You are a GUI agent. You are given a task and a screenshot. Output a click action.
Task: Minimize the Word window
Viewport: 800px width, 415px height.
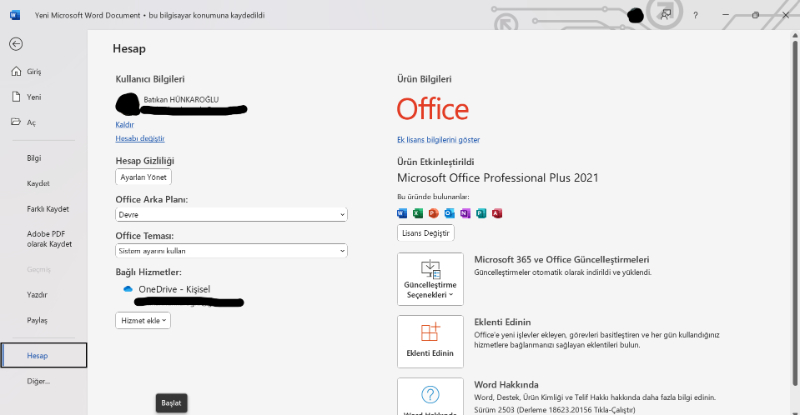pos(726,15)
